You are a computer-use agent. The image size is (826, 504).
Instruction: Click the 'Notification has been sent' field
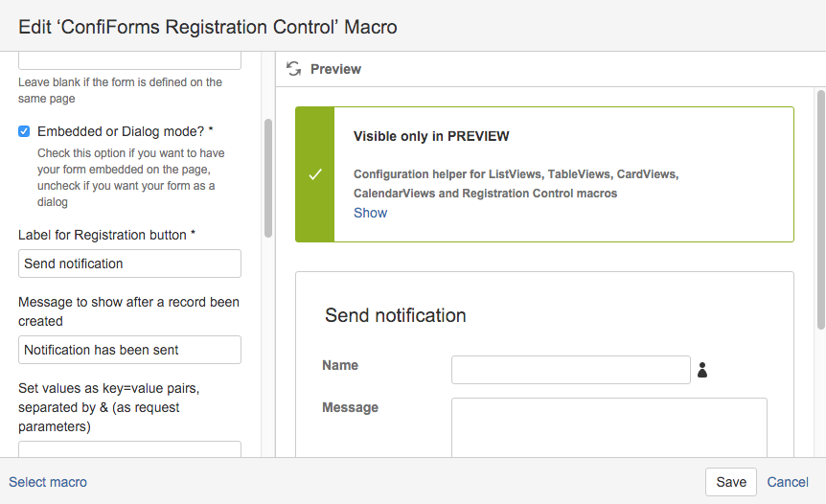click(129, 350)
